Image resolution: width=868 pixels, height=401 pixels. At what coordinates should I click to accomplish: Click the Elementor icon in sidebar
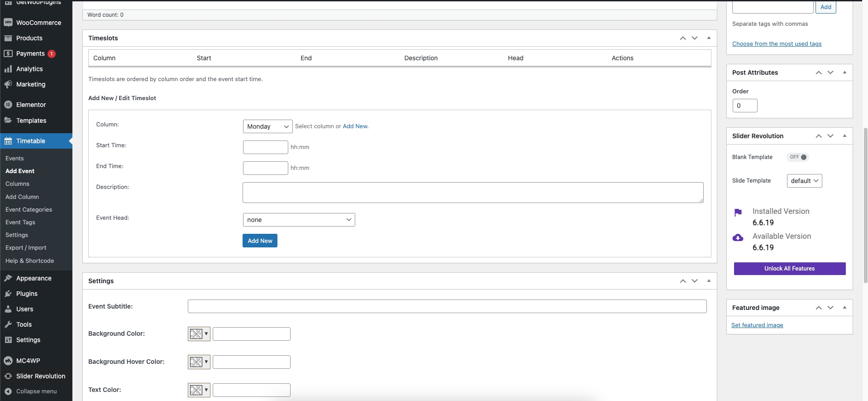(x=8, y=105)
